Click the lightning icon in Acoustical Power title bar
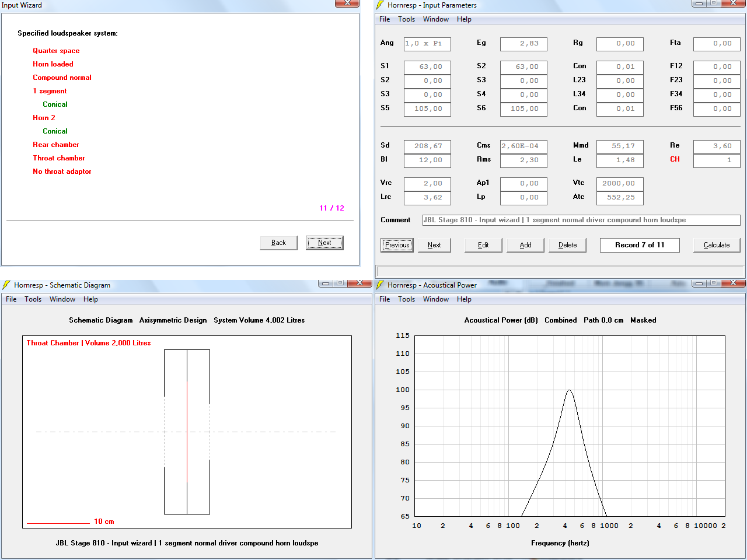The height and width of the screenshot is (560, 747). point(380,285)
